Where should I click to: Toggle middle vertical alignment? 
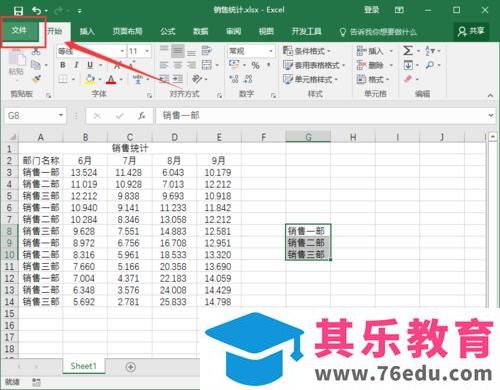tap(178, 51)
